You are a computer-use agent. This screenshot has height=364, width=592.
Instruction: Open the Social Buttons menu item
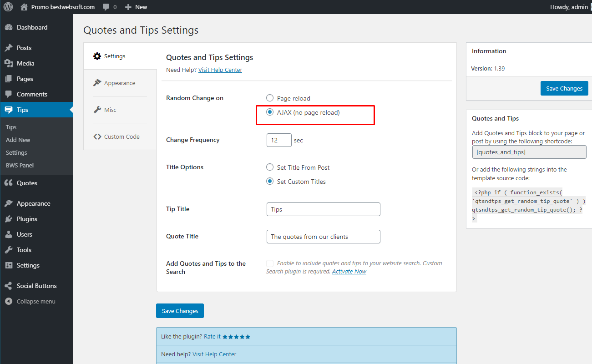[36, 286]
